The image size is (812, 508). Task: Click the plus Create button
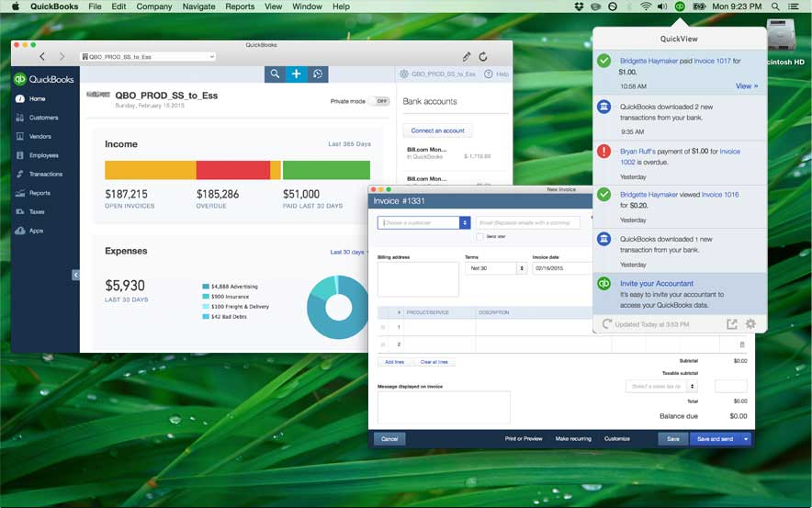click(296, 74)
